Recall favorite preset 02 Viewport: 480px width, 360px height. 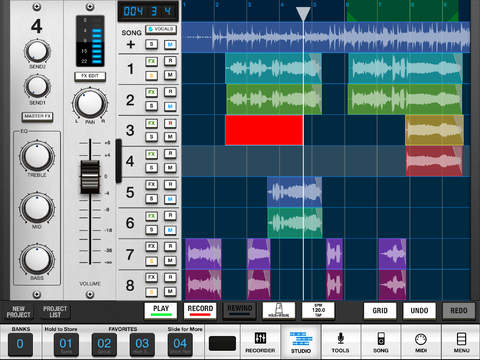click(x=104, y=344)
